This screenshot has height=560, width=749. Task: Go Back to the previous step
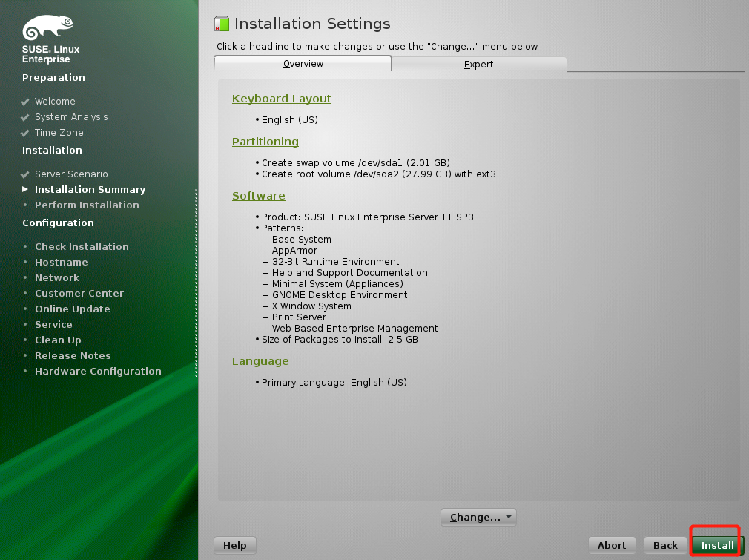665,545
